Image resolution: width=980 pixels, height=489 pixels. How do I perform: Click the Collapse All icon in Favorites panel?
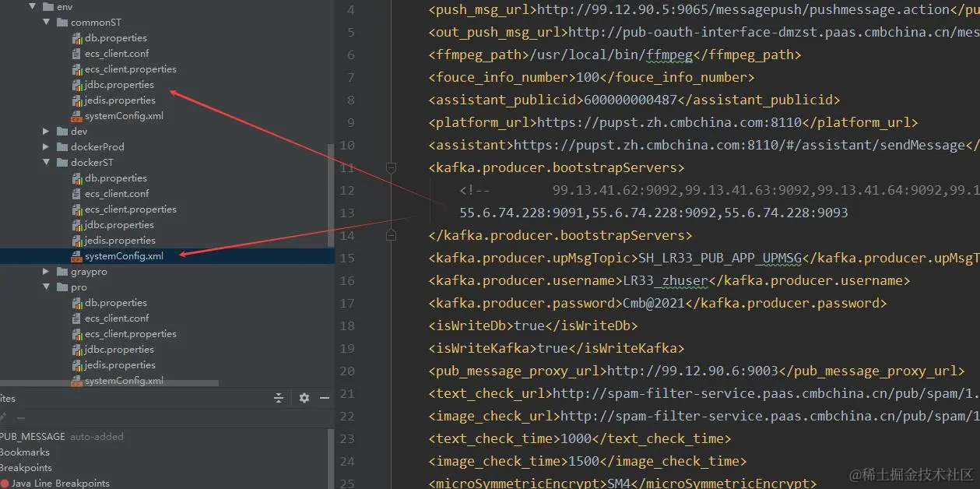[279, 398]
